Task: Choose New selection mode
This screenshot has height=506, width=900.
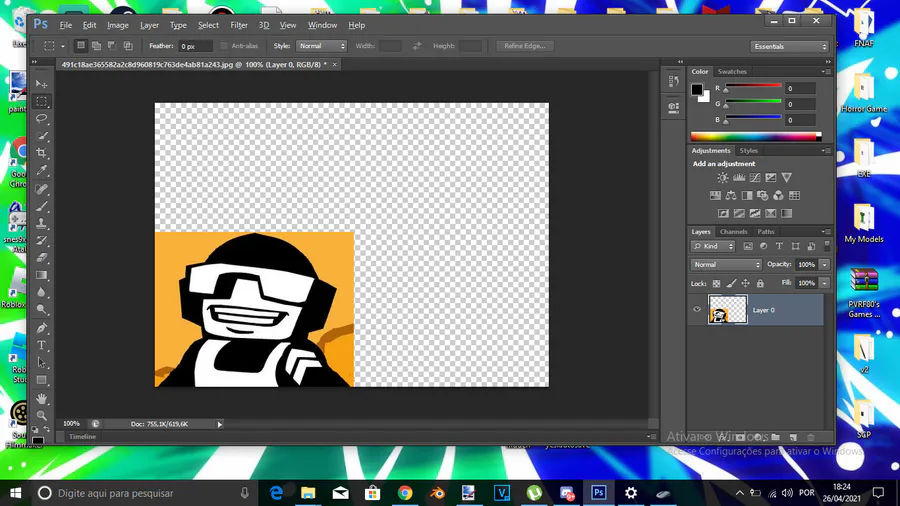Action: click(81, 46)
